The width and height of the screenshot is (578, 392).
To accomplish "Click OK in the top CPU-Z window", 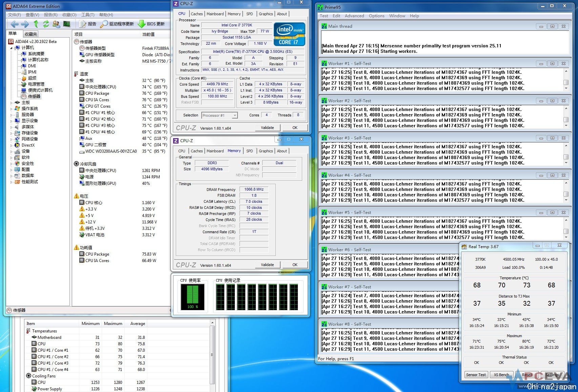I will pos(295,128).
